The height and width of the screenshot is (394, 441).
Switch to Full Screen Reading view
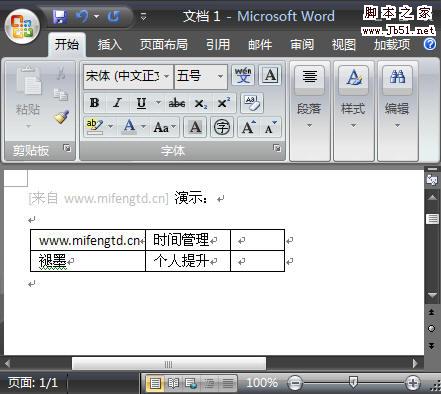(173, 383)
